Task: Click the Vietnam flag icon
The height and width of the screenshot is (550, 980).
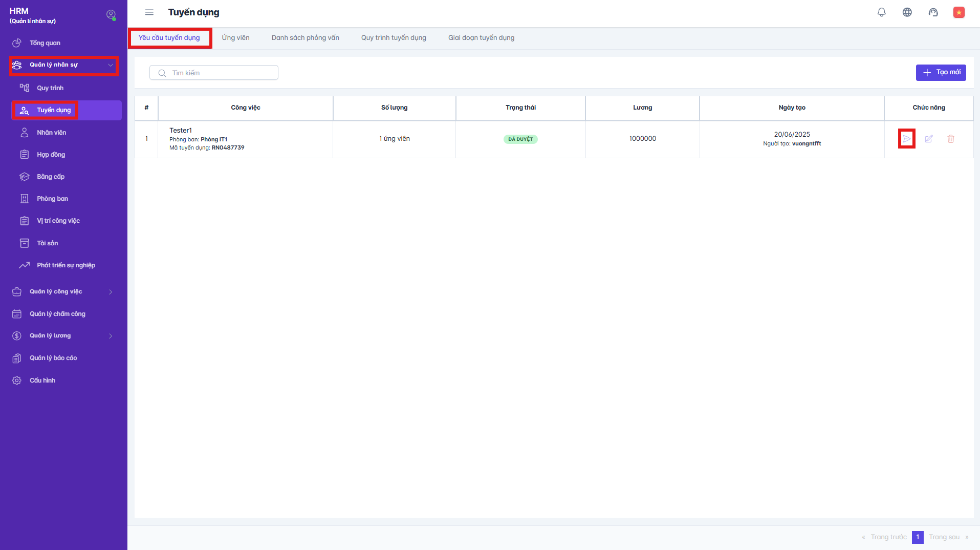Action: (959, 12)
